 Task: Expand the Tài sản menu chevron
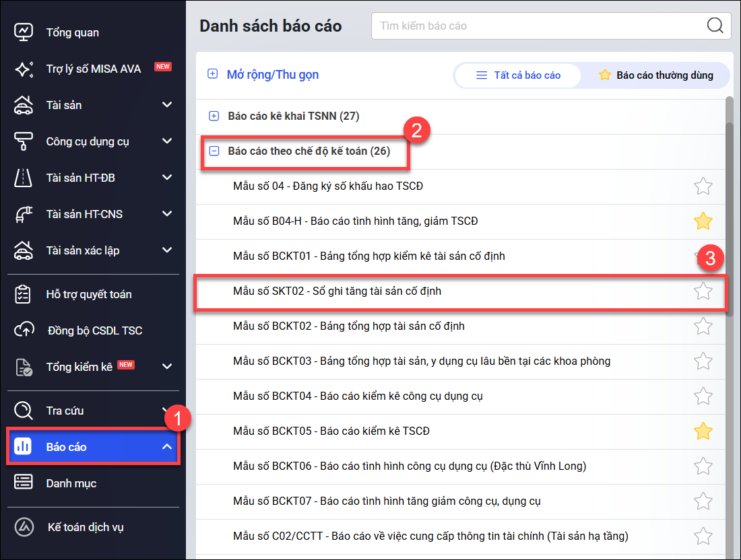point(167,105)
